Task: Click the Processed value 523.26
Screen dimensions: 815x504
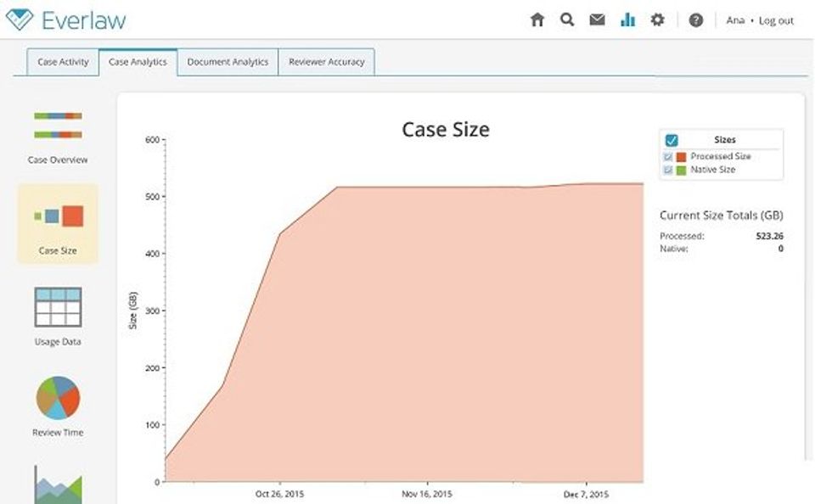Action: [769, 236]
